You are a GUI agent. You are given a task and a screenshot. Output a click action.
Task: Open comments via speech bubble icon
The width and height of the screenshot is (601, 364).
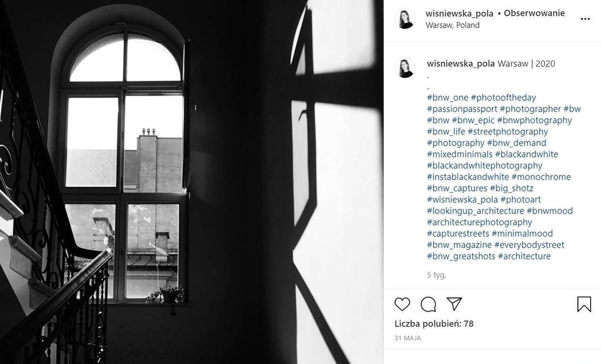[428, 304]
